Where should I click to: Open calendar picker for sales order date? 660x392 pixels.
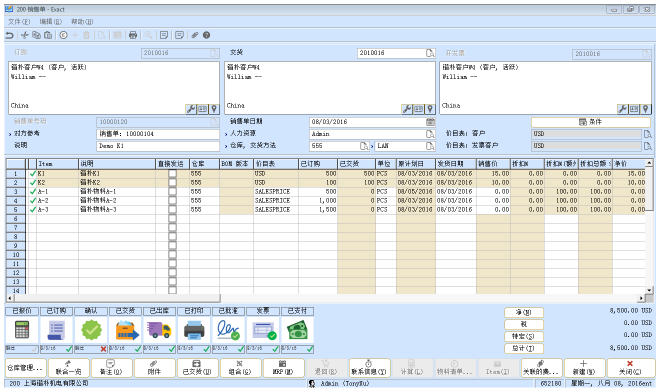point(430,122)
